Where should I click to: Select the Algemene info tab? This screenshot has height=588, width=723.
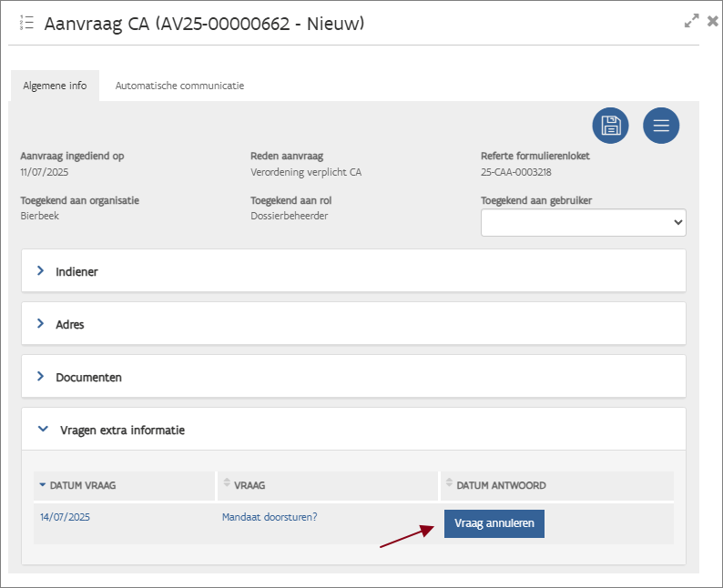point(55,86)
